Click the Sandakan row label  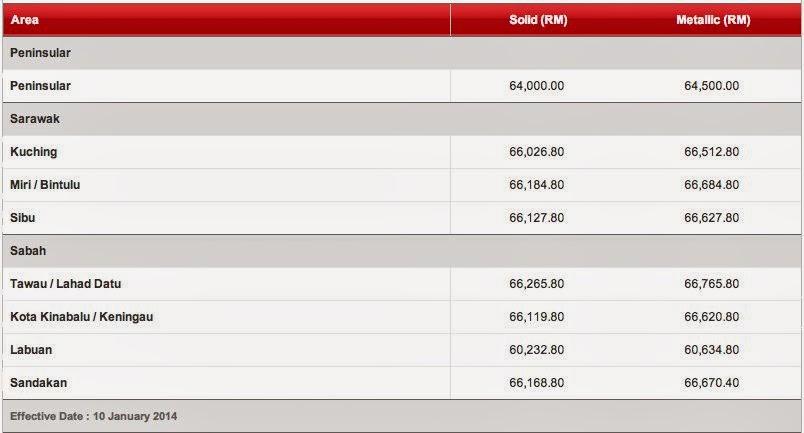(38, 383)
